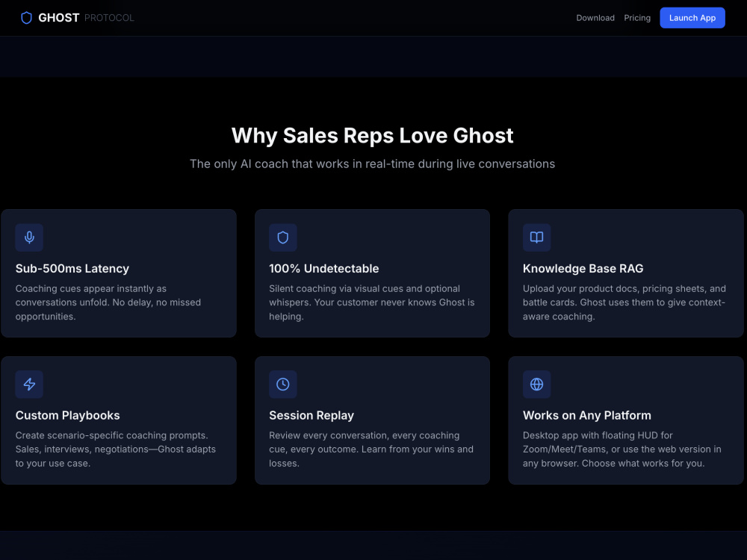Viewport: 747px width, 560px height.
Task: Click the 'Create scenario-specific coaching prompts' description
Action: [115, 449]
